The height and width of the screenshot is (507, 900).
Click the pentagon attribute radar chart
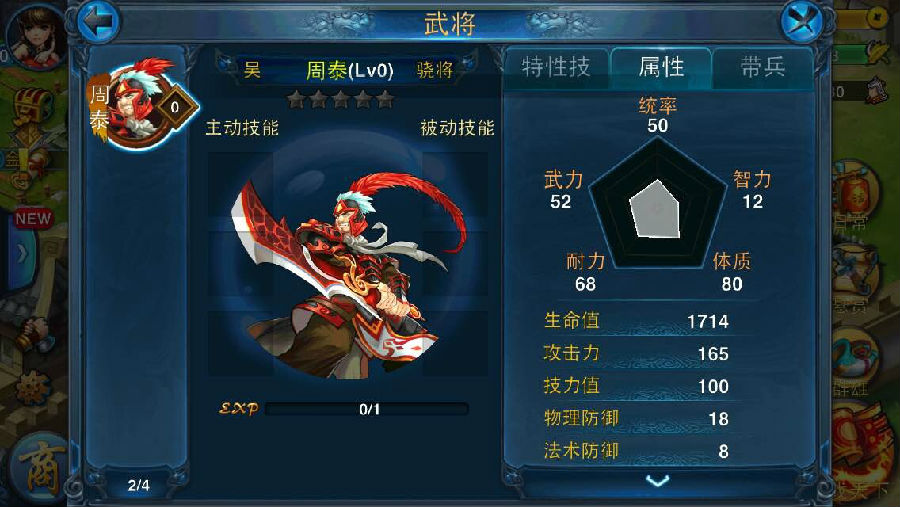[x=657, y=204]
